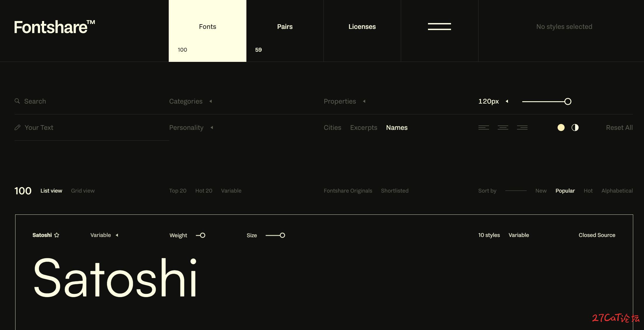This screenshot has height=330, width=644.
Task: Open the hamburger menu icon
Action: pos(439,27)
